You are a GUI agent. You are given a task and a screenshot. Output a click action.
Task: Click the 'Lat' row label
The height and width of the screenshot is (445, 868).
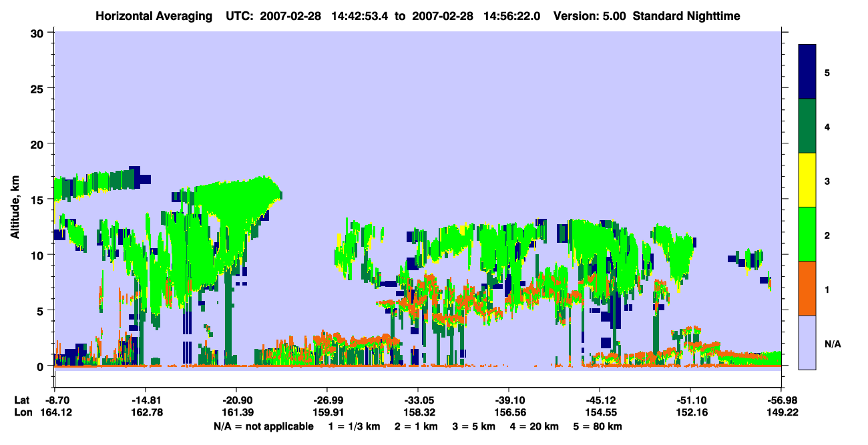(x=21, y=400)
